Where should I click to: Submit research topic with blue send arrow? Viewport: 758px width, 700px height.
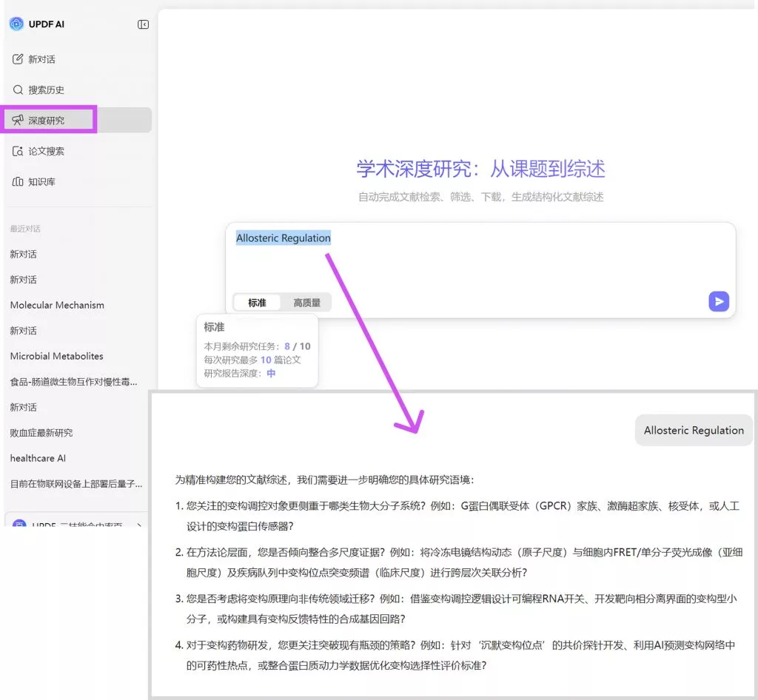coord(717,301)
